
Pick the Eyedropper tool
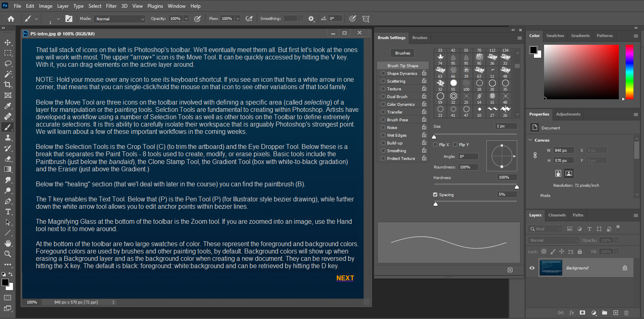pyautogui.click(x=8, y=106)
